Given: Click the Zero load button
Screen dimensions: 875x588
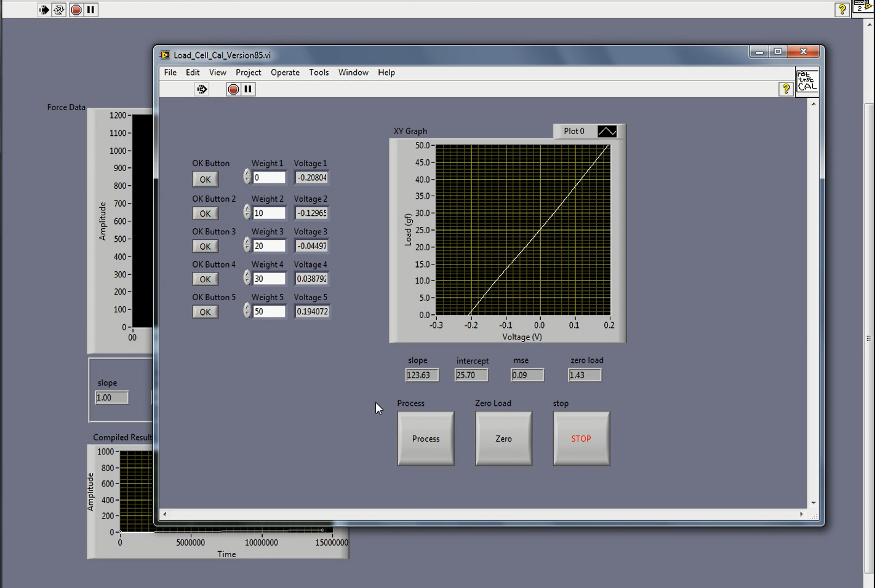Looking at the screenshot, I should [503, 439].
